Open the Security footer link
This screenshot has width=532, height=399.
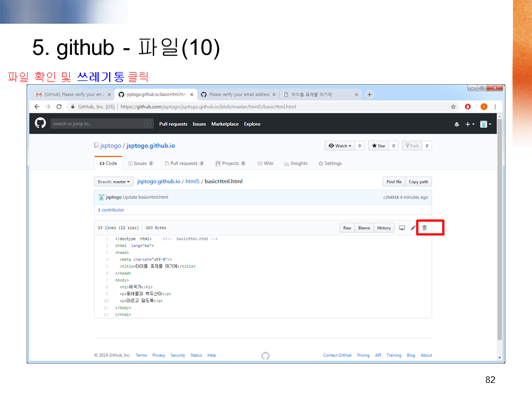[x=178, y=355]
